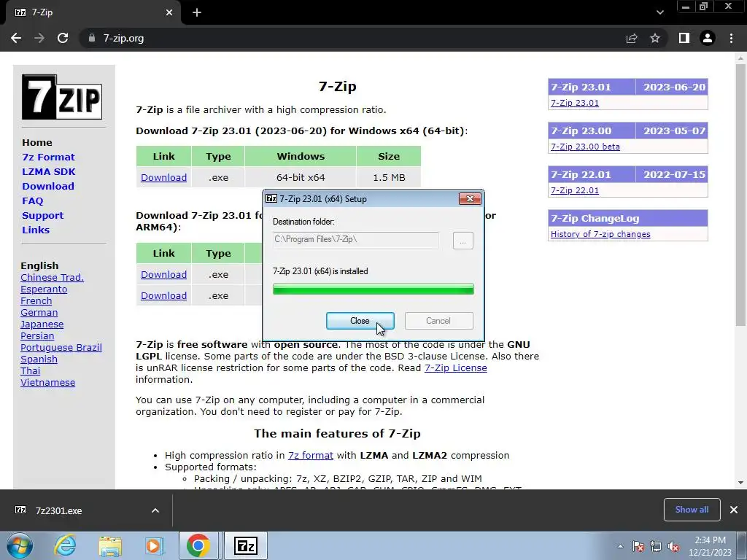747x560 pixels.
Task: Open the 7z2301.exe downloaded file
Action: click(58, 510)
